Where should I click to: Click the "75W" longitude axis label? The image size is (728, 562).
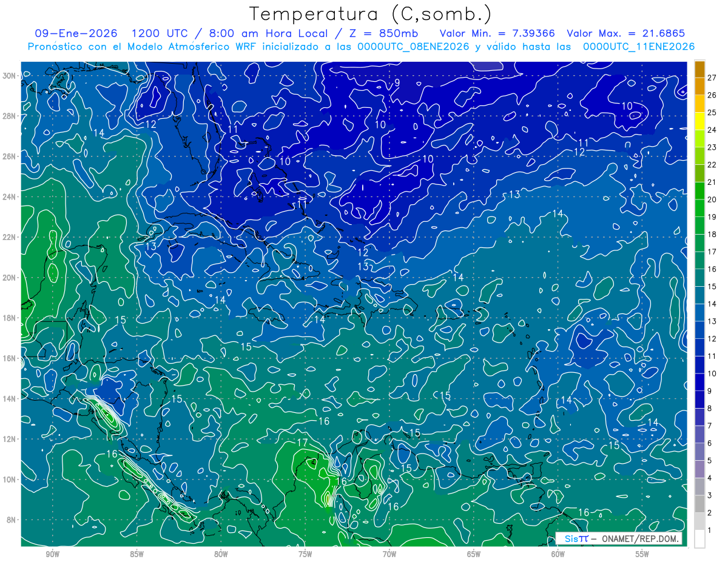coord(305,554)
